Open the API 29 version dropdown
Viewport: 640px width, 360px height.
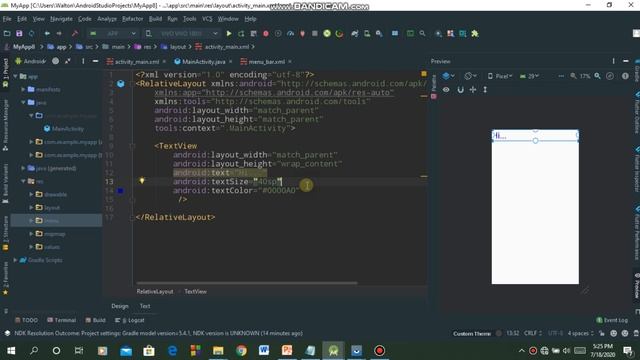pos(529,76)
